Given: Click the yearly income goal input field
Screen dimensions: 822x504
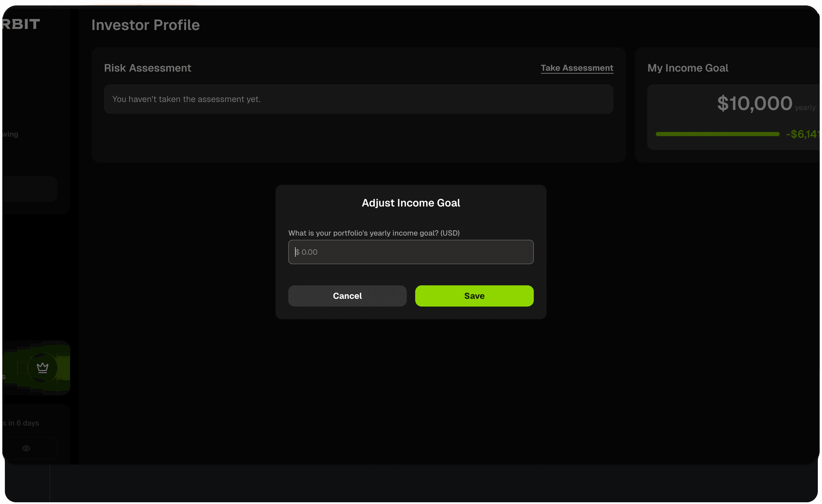Looking at the screenshot, I should pos(411,252).
